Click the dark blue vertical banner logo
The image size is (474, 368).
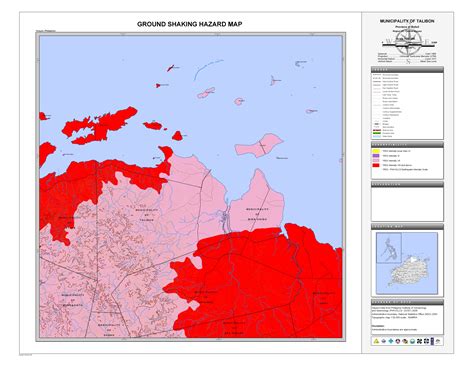[x=432, y=341]
